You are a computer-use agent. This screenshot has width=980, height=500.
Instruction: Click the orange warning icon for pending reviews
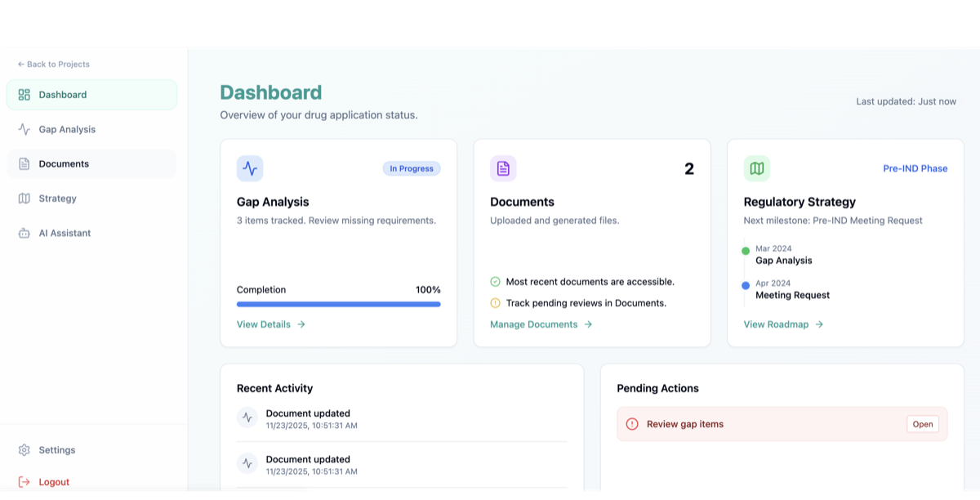495,303
